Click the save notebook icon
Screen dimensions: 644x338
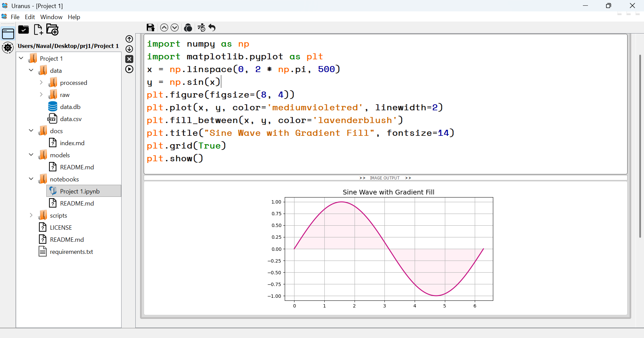coord(150,27)
